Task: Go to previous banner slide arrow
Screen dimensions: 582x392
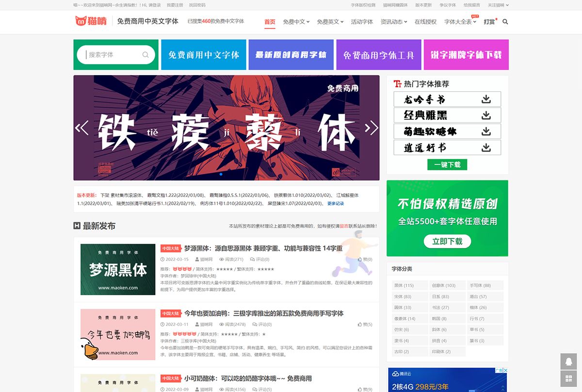Action: pos(81,128)
